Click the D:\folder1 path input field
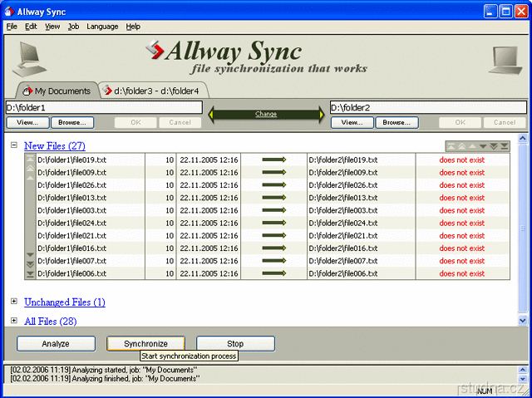 point(104,107)
